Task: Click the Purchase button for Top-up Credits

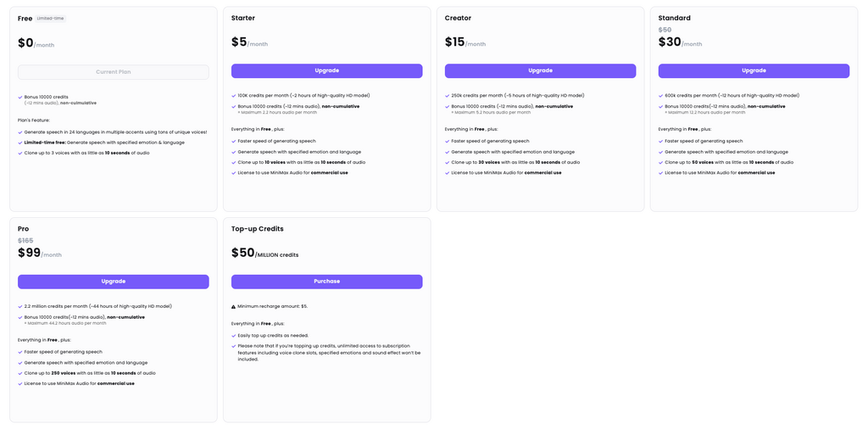Action: 326,282
